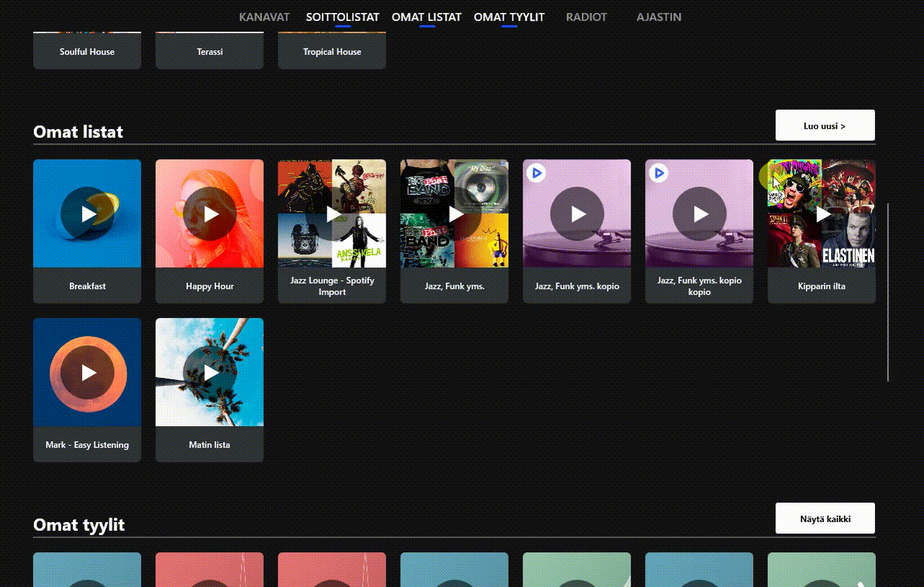Click the Jazz, Funk yms. title text

tap(455, 286)
